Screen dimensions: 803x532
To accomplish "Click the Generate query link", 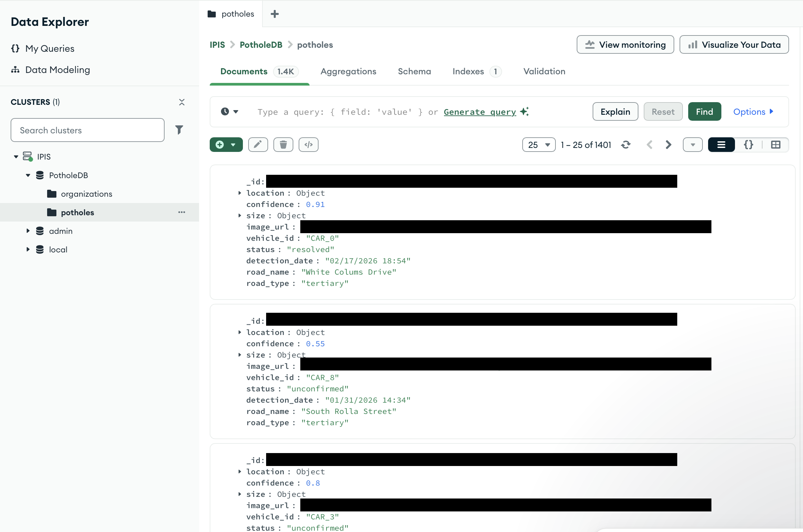I will [479, 112].
